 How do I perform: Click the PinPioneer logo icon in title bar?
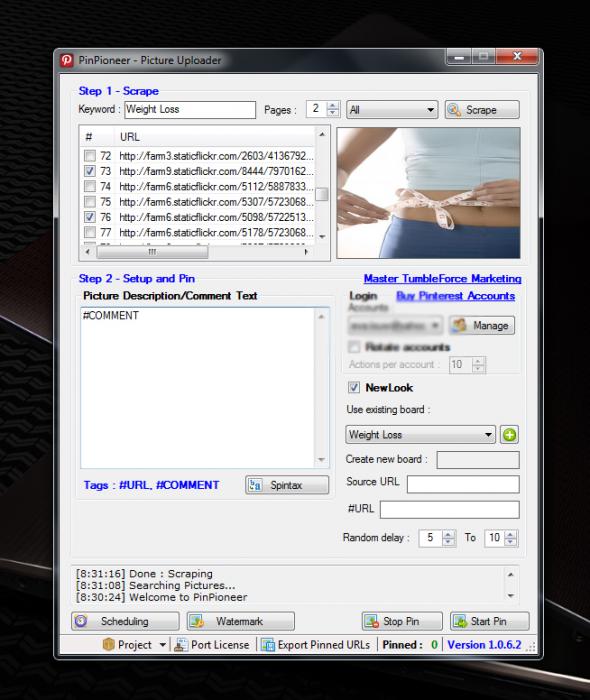[x=67, y=60]
